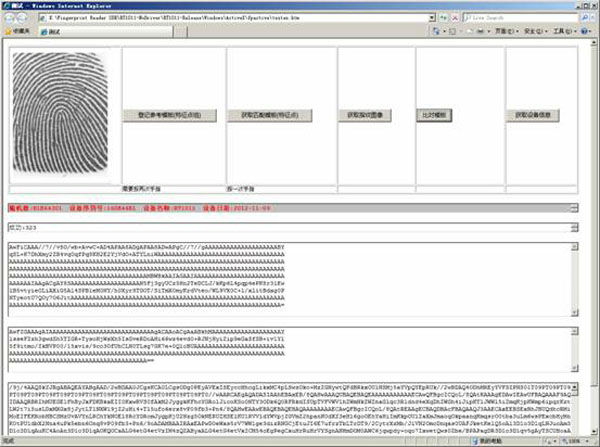
Task: Refresh the page with the refresh icon
Action: click(443, 18)
